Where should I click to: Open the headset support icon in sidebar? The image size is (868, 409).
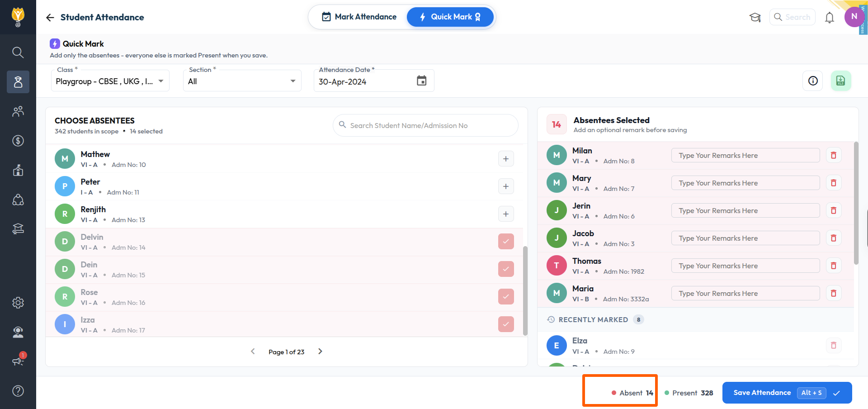(18, 332)
